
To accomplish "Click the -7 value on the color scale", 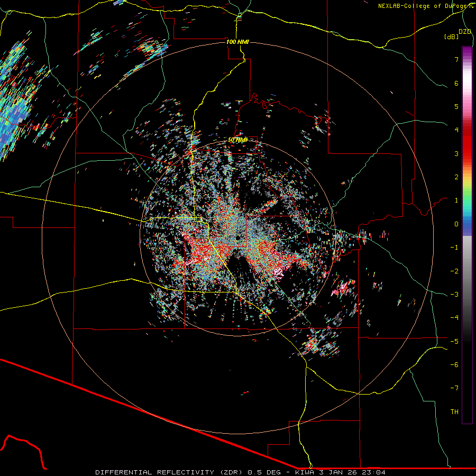I will pos(454,388).
